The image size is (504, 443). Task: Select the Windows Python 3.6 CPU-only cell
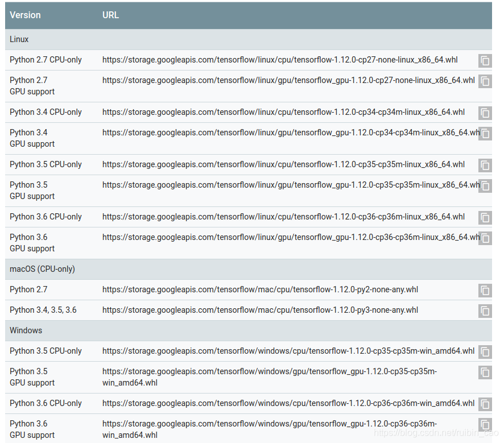point(46,404)
